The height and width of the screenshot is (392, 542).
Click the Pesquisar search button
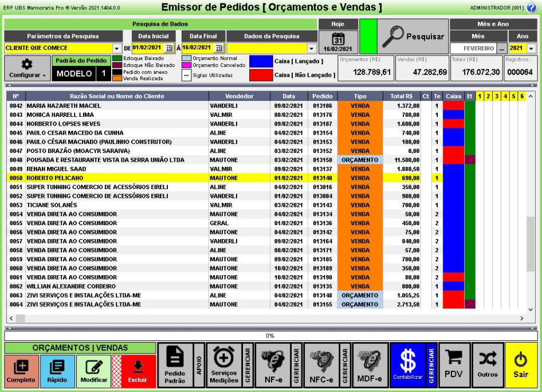pos(413,37)
